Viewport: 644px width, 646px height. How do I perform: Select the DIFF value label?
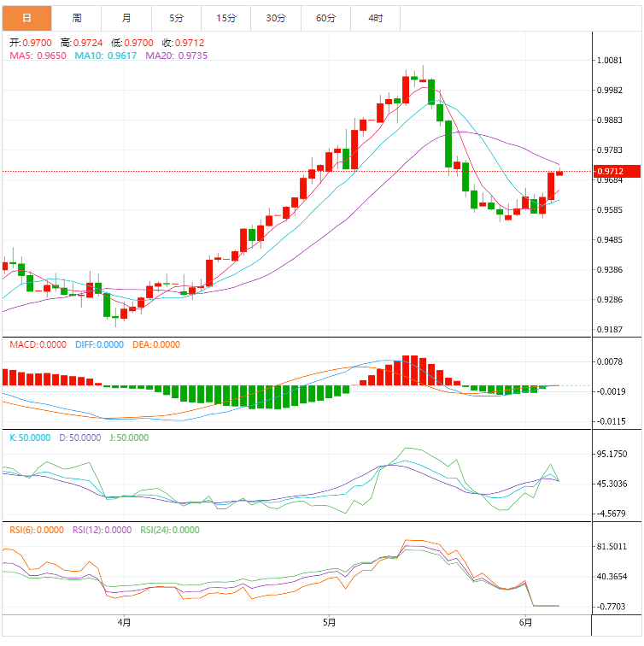coord(99,345)
